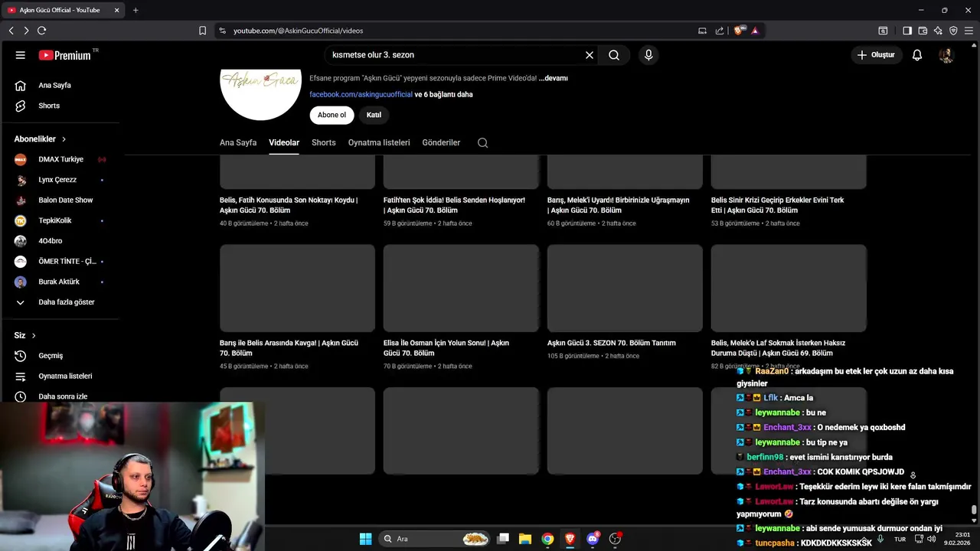Image resolution: width=980 pixels, height=551 pixels.
Task: Open Brave Leo AI sparkle icon
Action: tap(938, 31)
